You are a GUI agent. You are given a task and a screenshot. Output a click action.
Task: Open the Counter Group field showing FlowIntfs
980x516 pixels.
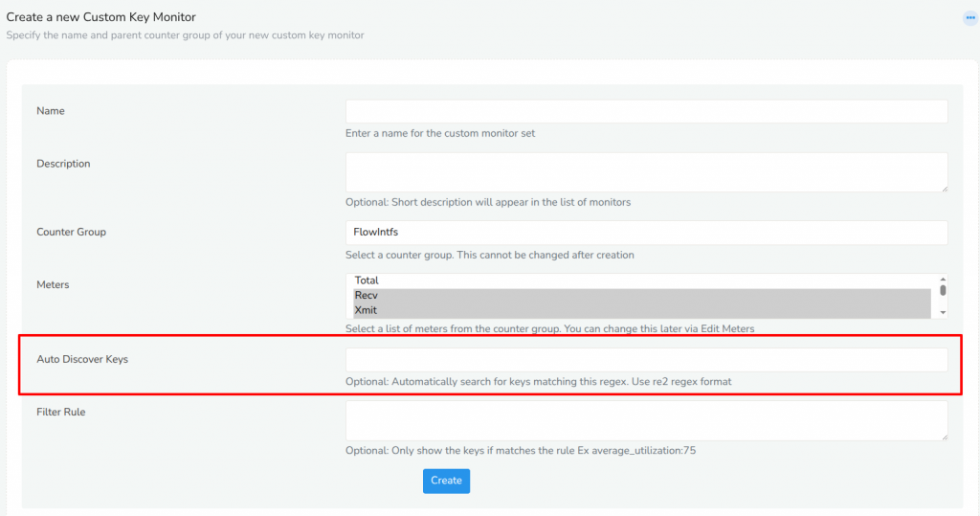(646, 233)
